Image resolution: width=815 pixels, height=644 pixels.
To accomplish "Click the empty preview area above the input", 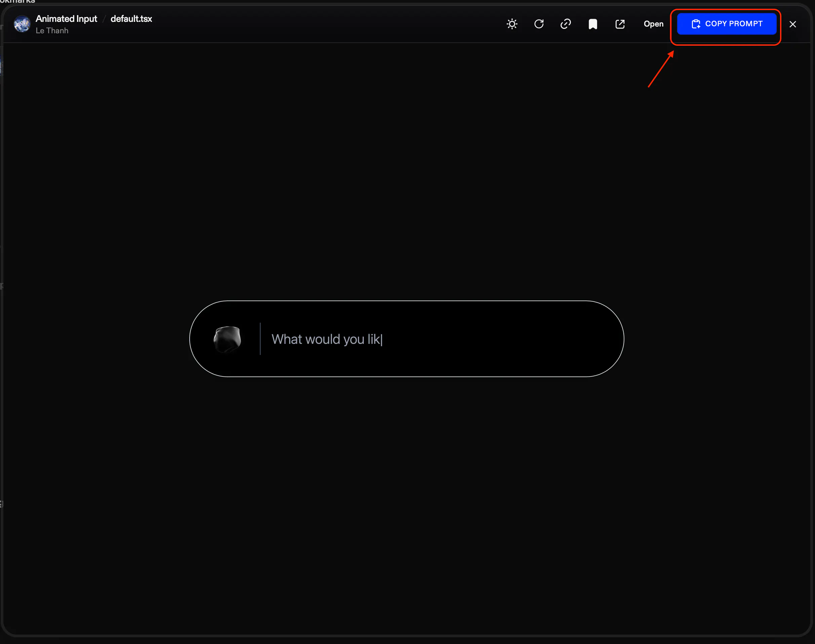I will point(406,170).
